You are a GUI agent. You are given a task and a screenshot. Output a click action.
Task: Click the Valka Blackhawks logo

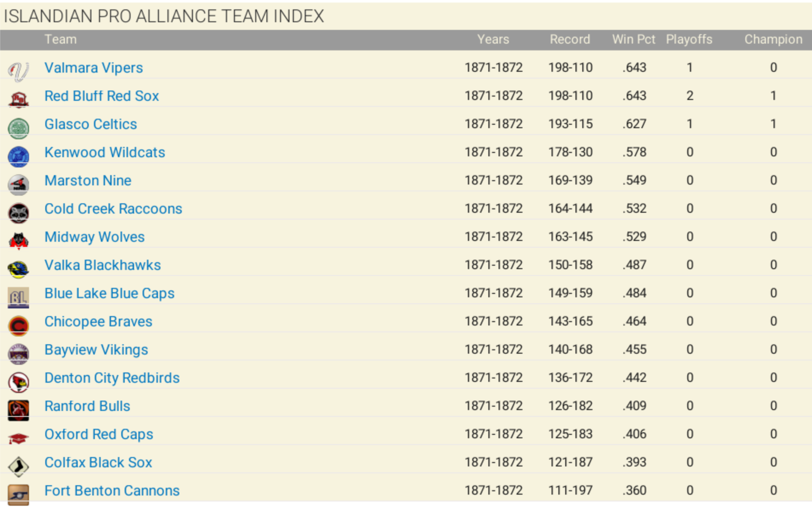(18, 269)
